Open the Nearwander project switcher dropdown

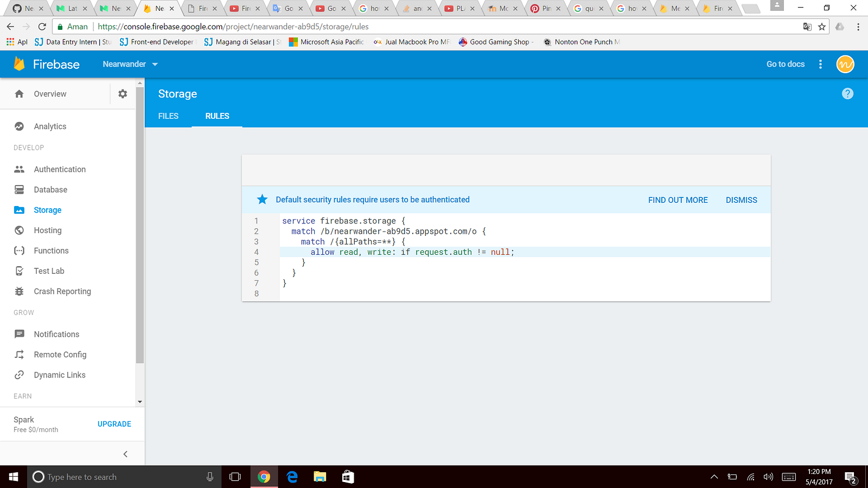click(130, 64)
